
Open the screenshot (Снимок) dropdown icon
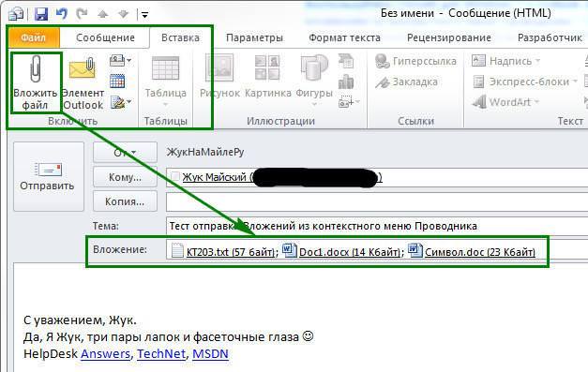tap(349, 101)
